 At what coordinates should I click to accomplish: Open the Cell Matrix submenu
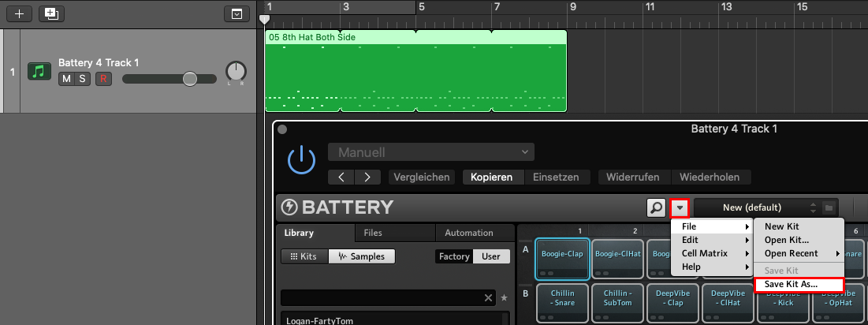point(711,253)
